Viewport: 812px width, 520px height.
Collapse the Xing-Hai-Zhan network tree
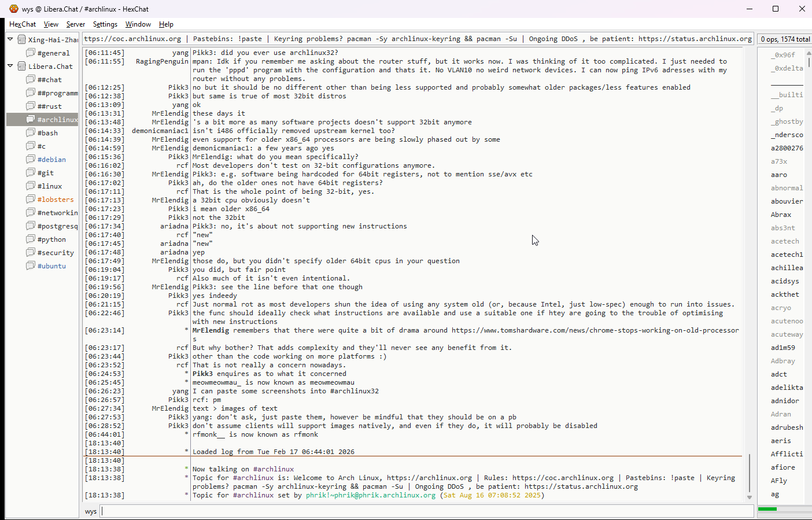[10, 39]
